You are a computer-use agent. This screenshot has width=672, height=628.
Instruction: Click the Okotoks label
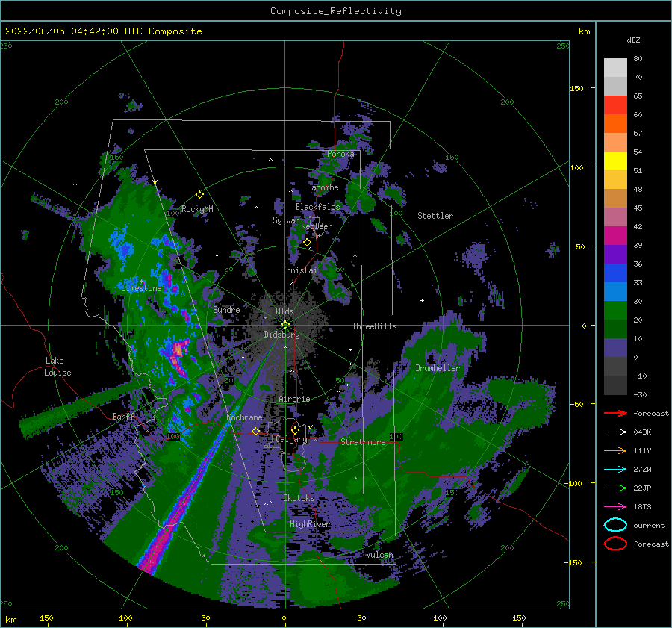(299, 498)
